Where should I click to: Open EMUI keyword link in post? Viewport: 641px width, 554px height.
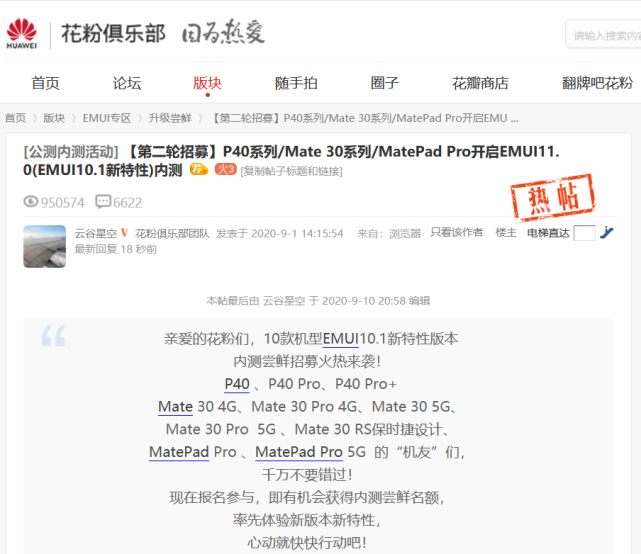(x=341, y=339)
